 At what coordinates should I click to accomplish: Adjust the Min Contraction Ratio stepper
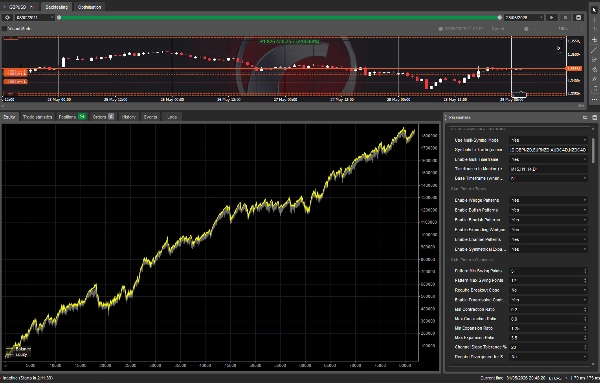(x=585, y=309)
